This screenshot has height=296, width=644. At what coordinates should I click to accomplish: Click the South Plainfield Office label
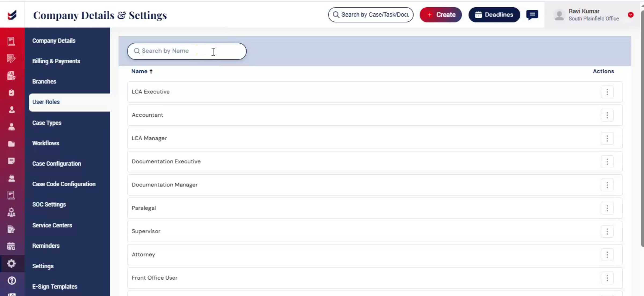click(x=594, y=19)
